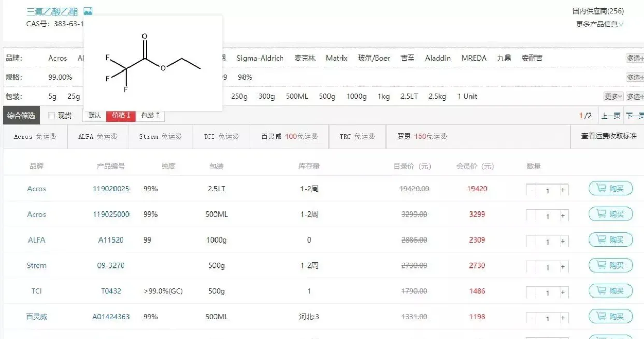Expand the 更多 package options dropdown

point(613,96)
